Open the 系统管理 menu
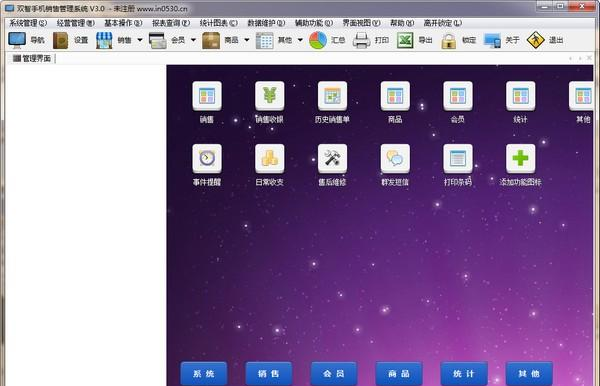Viewport: 600px width, 386px height. [x=28, y=23]
